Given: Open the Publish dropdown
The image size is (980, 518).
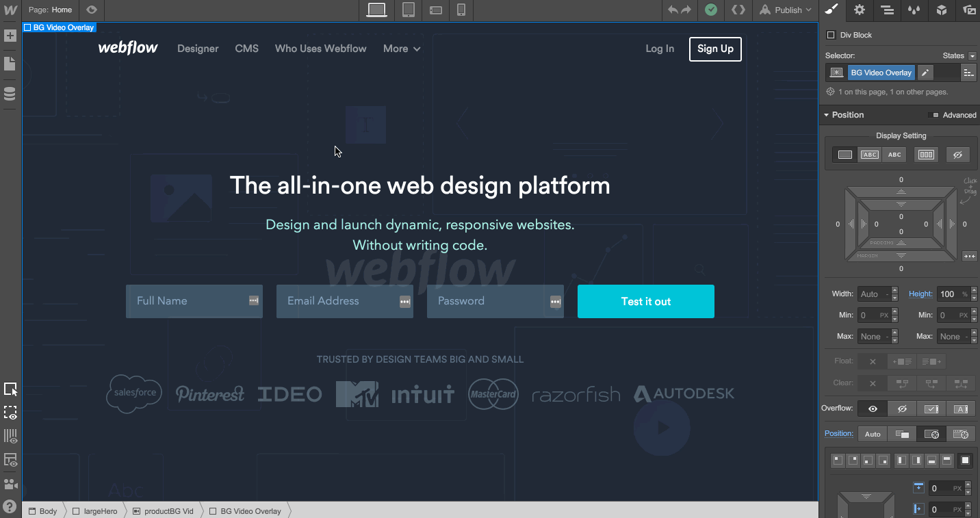Looking at the screenshot, I should pyautogui.click(x=787, y=10).
